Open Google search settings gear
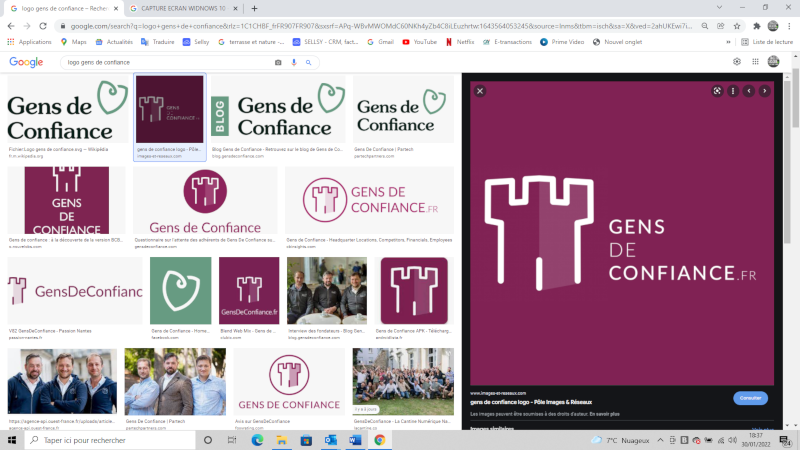 (737, 62)
